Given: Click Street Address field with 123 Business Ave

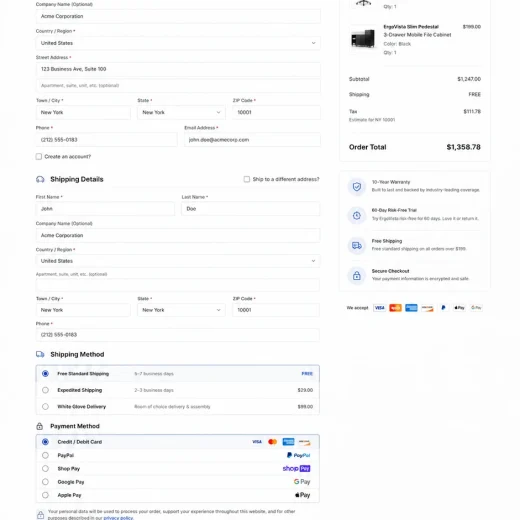Looking at the screenshot, I should click(178, 69).
